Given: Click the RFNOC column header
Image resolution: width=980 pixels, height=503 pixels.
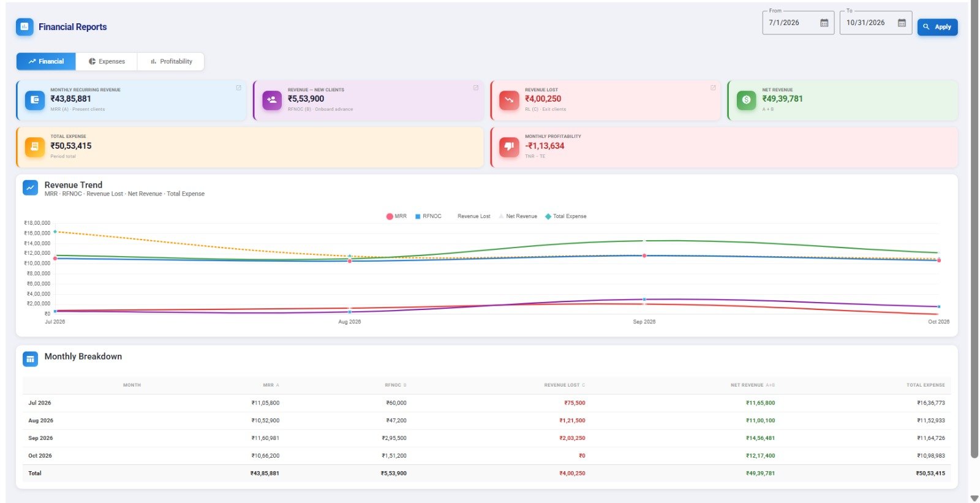Looking at the screenshot, I should [396, 385].
